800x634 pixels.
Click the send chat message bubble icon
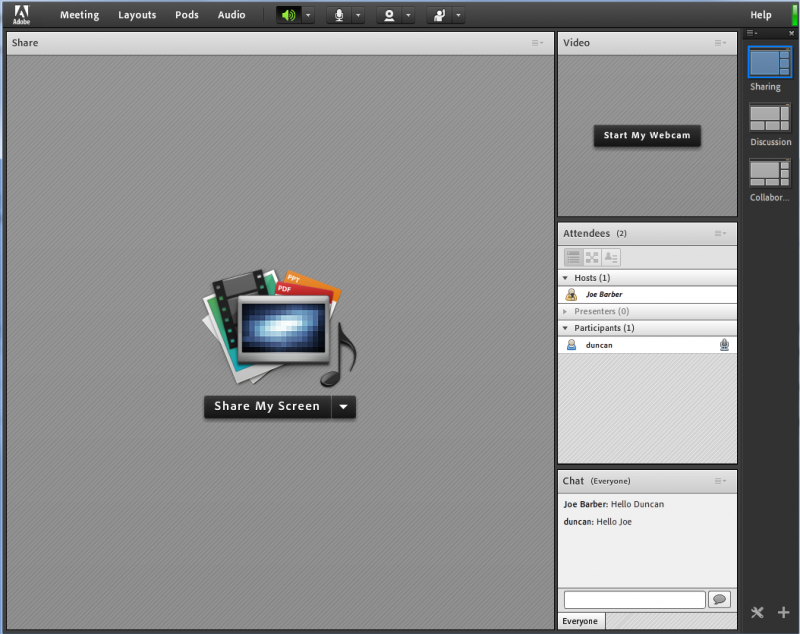719,600
